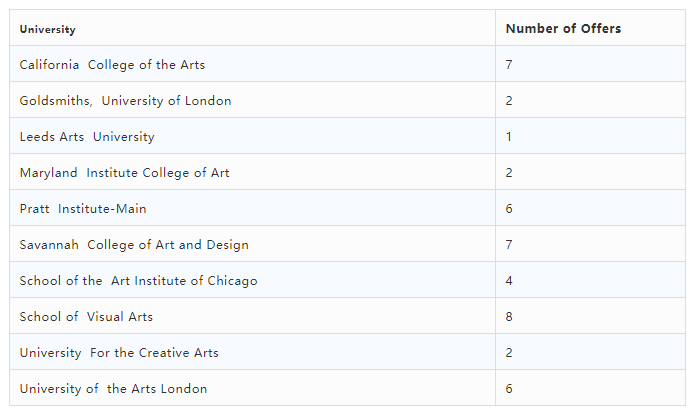Click Maryland Institute College of Art name
The width and height of the screenshot is (699, 416).
coord(124,173)
